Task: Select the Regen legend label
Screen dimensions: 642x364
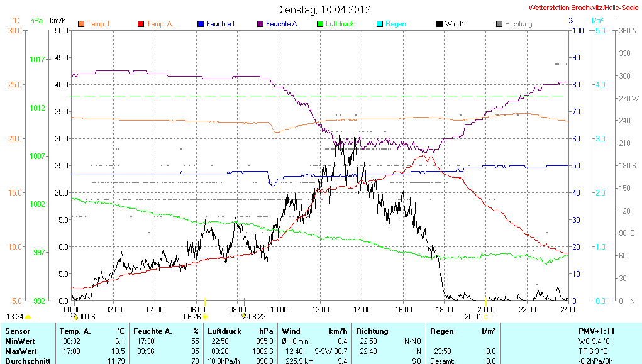Action: coord(396,24)
